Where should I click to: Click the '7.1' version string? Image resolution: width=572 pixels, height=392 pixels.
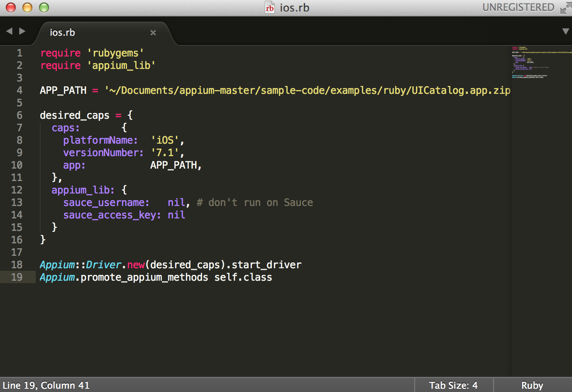click(x=165, y=153)
